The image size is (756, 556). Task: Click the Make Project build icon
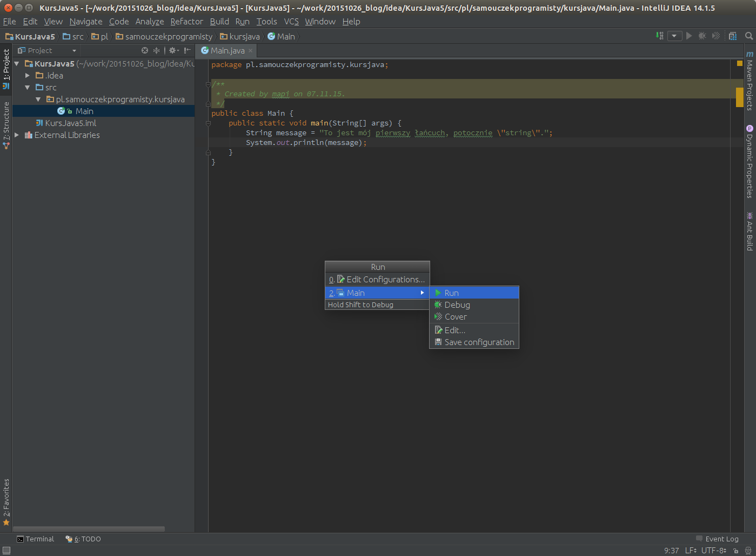click(659, 36)
